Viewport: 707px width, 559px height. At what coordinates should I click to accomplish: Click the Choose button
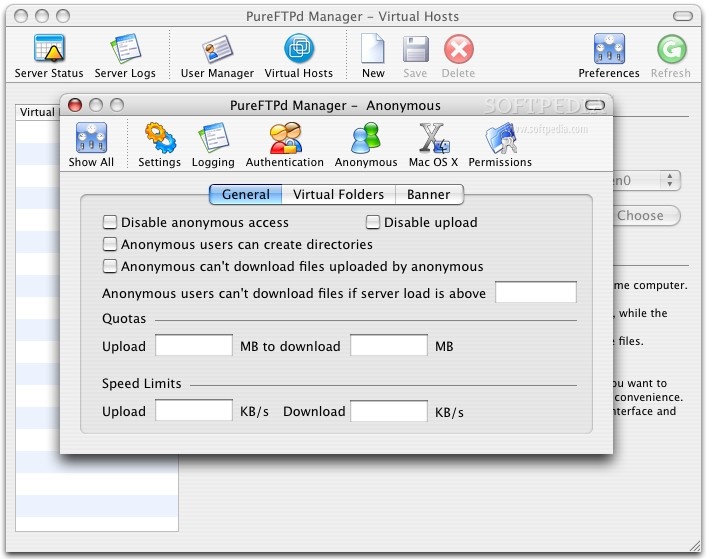pyautogui.click(x=646, y=215)
